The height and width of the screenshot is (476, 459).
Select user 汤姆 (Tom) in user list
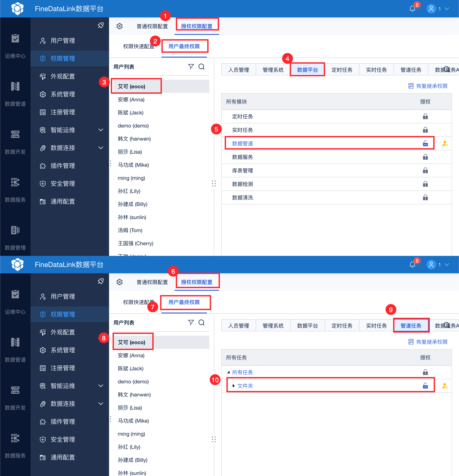click(161, 230)
